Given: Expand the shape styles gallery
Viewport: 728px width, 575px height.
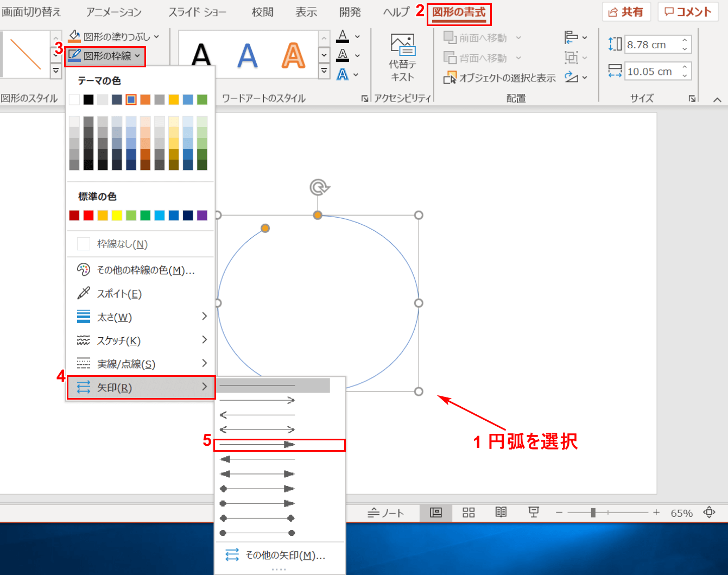Looking at the screenshot, I should tap(56, 71).
